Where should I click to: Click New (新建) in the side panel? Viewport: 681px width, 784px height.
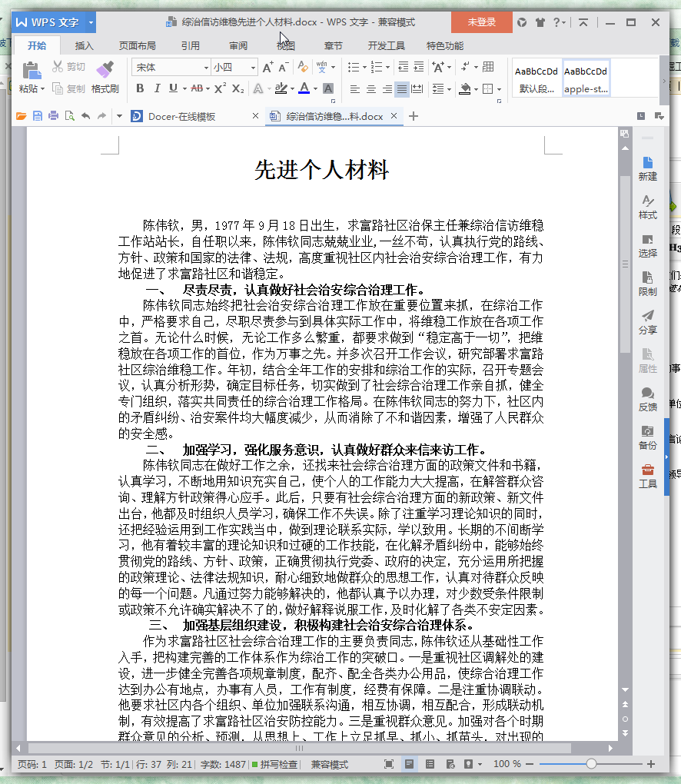point(647,168)
